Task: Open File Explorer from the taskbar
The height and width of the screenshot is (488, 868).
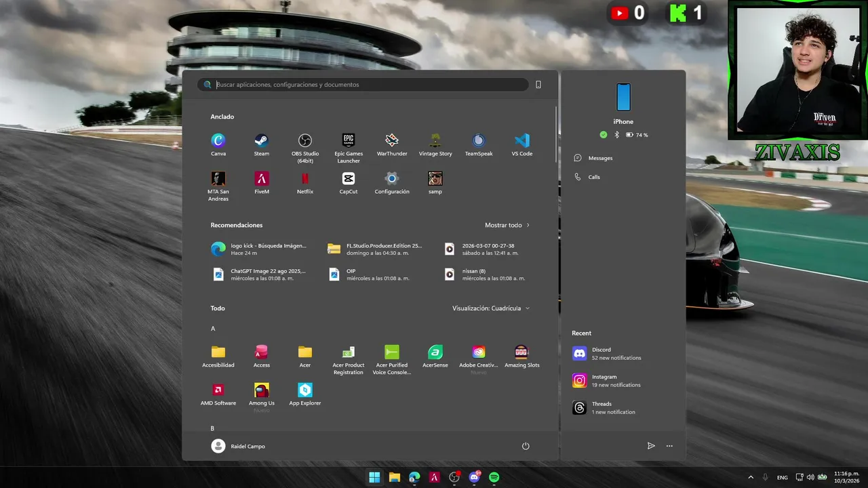Action: click(x=394, y=477)
